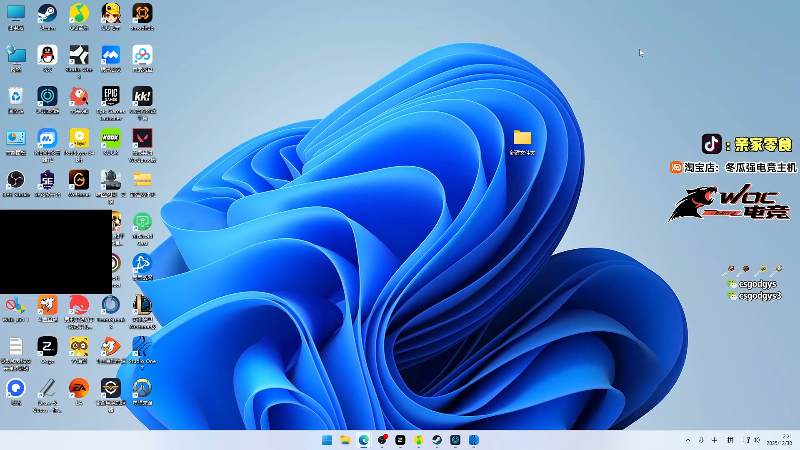The image size is (800, 450).
Task: Launch the EA app shortcut
Action: point(79,388)
